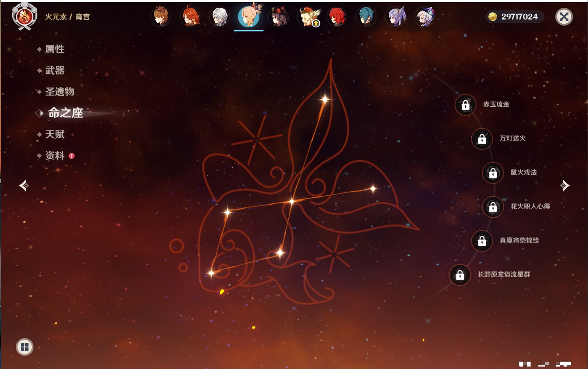
Task: Open the 花火职人心得 constellation name
Action: click(530, 206)
